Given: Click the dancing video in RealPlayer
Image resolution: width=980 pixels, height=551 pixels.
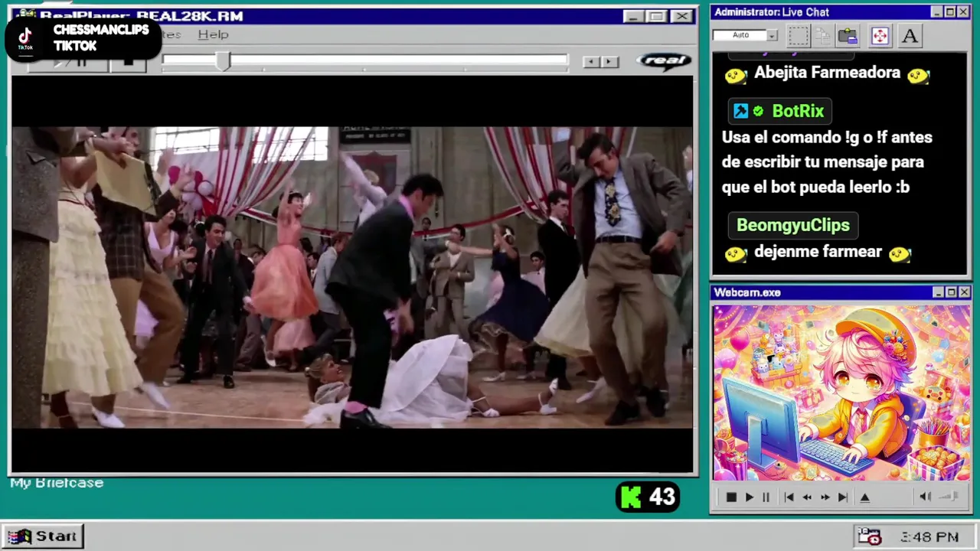Looking at the screenshot, I should tap(352, 277).
